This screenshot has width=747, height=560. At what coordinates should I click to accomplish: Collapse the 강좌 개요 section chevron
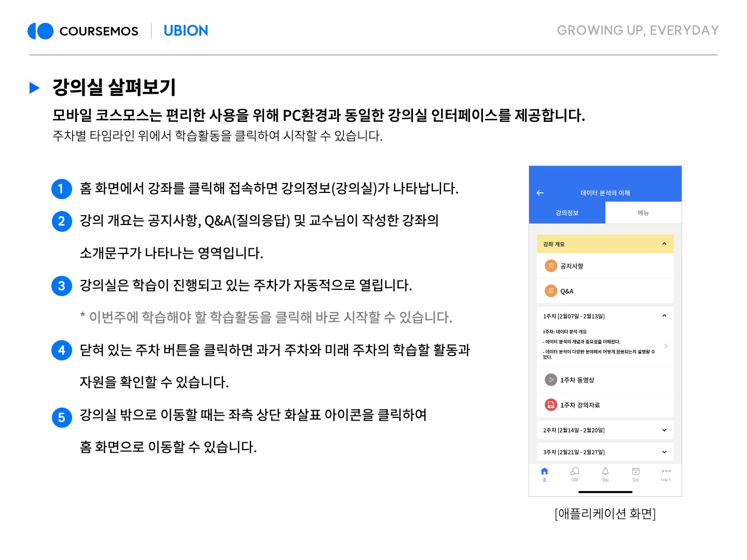[x=664, y=244]
